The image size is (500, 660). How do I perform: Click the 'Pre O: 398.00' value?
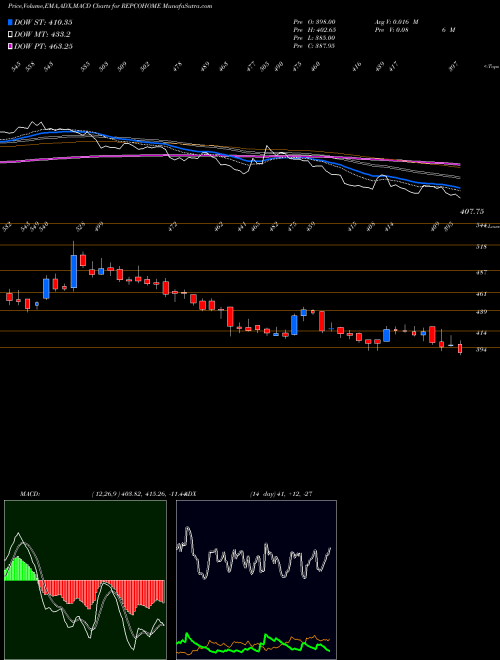coord(314,21)
